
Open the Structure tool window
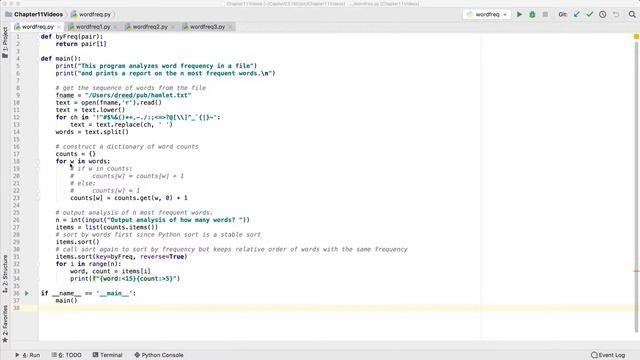[5, 274]
